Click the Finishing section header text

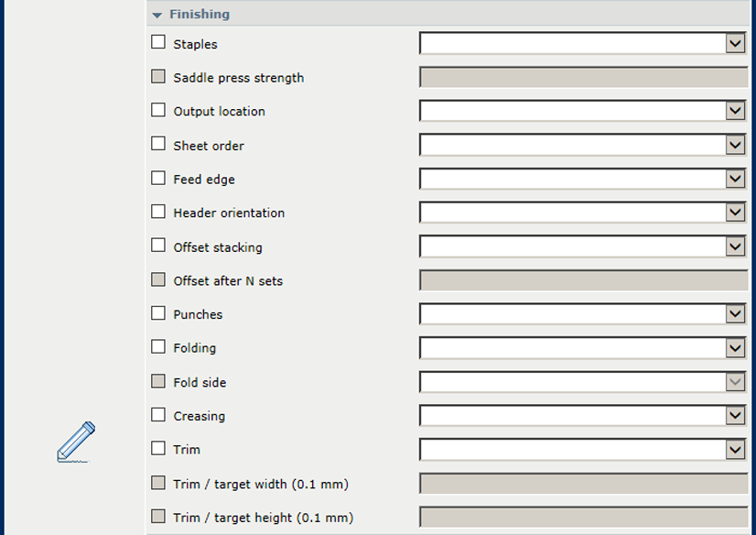(200, 15)
